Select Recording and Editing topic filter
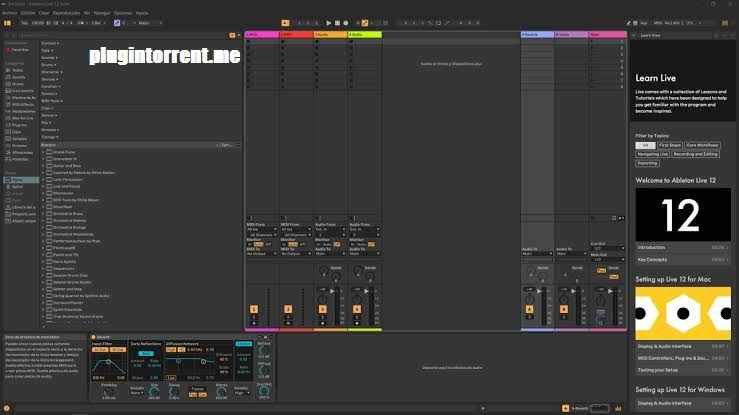Screen dimensions: 739x415 (x=695, y=154)
